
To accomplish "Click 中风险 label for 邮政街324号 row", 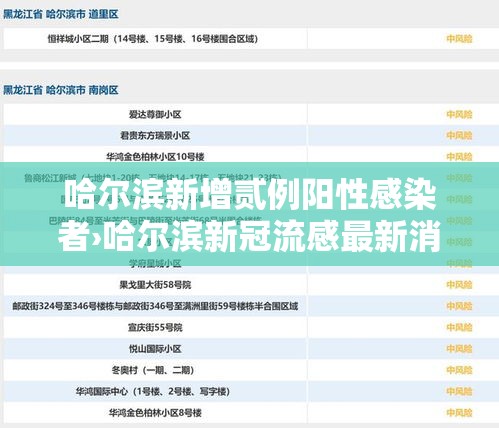I will coord(459,306).
